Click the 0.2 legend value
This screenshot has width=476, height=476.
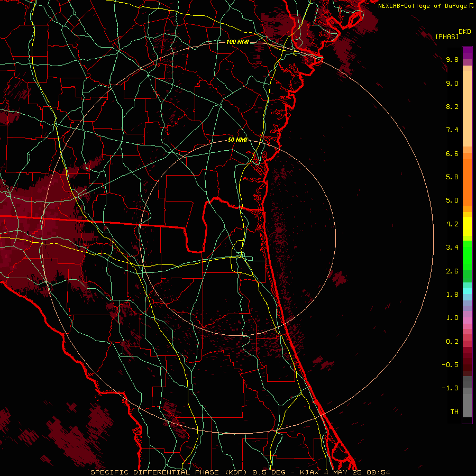tap(452, 342)
